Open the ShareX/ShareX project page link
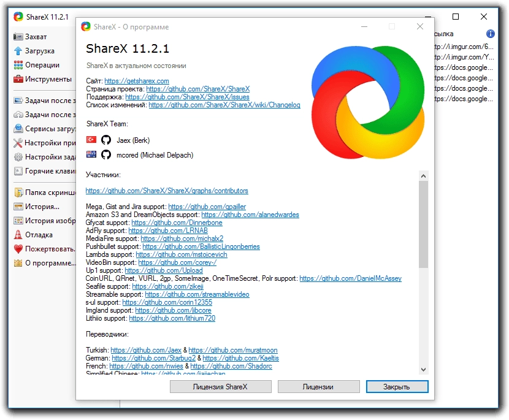 198,89
